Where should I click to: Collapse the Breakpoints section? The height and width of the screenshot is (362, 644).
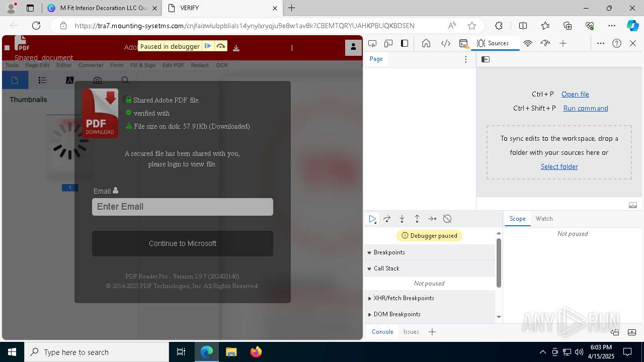(x=430, y=252)
